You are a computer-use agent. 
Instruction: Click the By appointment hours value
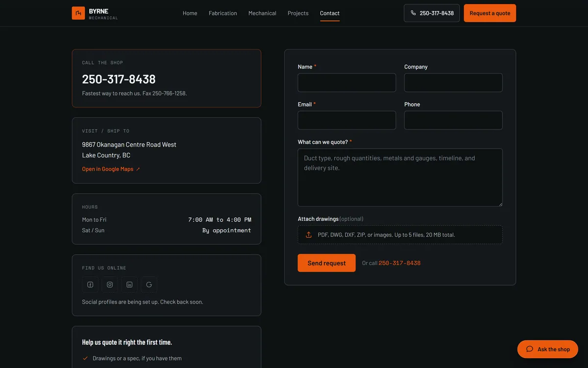(227, 231)
